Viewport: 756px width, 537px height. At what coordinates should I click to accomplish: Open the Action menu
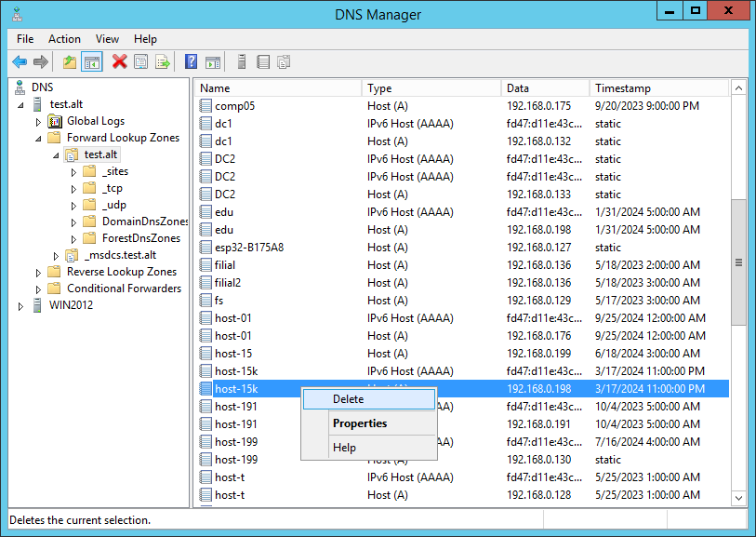[64, 39]
